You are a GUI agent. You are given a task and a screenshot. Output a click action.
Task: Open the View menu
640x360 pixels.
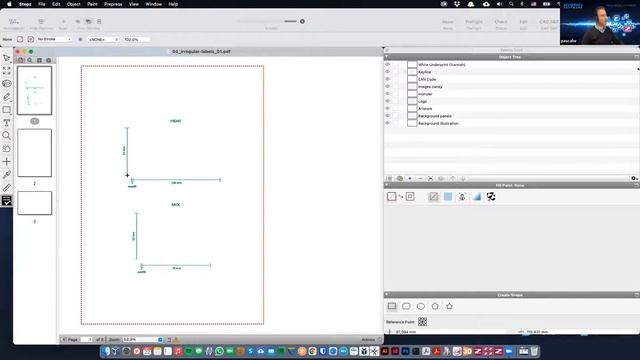pos(133,4)
